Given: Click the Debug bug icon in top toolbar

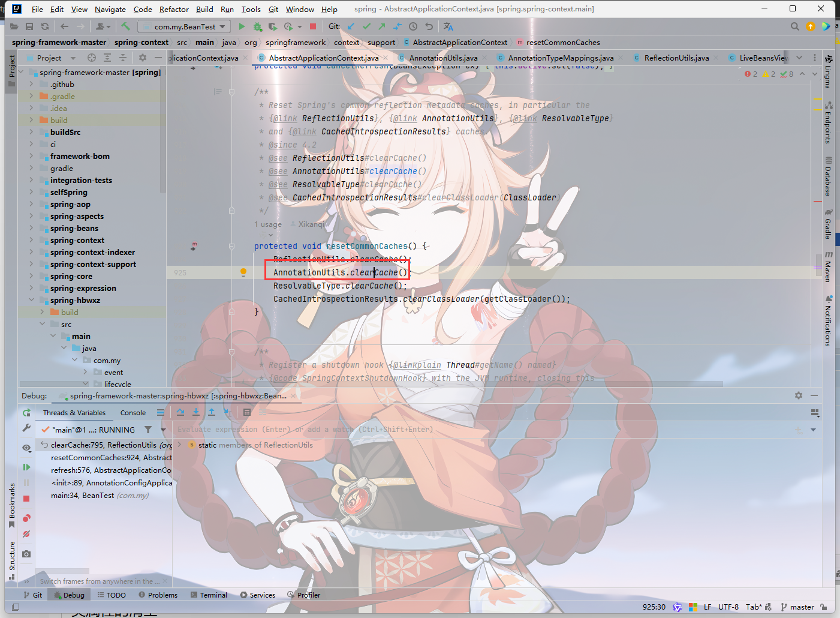Looking at the screenshot, I should point(257,26).
